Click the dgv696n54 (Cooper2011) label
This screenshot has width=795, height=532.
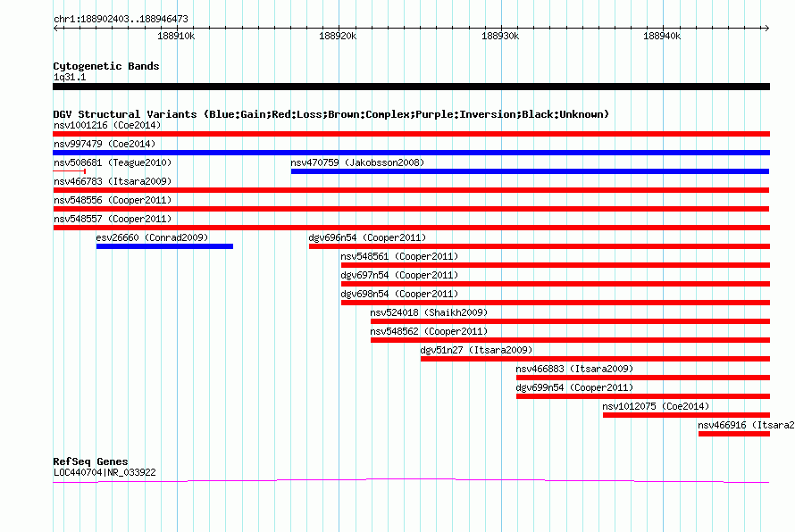[367, 237]
